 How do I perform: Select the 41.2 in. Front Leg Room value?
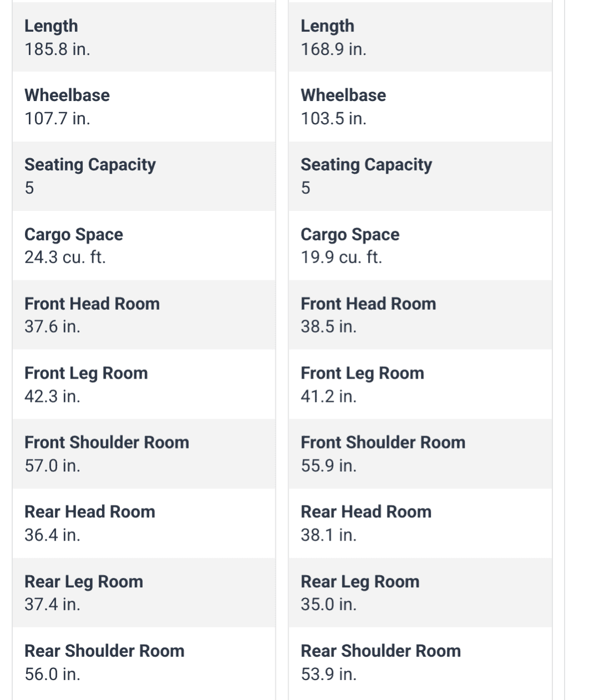tap(328, 396)
